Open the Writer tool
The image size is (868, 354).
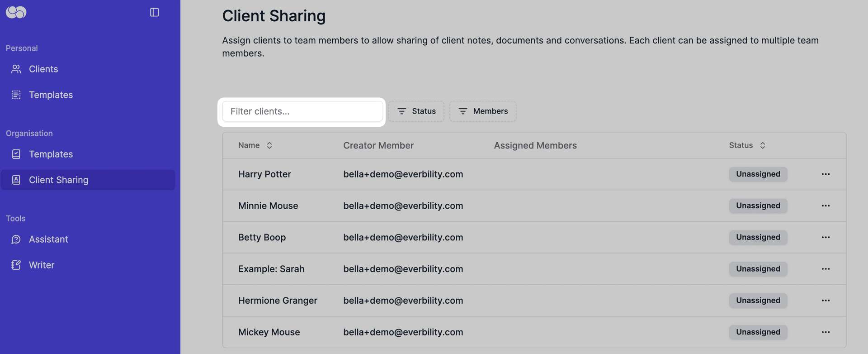(x=88, y=265)
